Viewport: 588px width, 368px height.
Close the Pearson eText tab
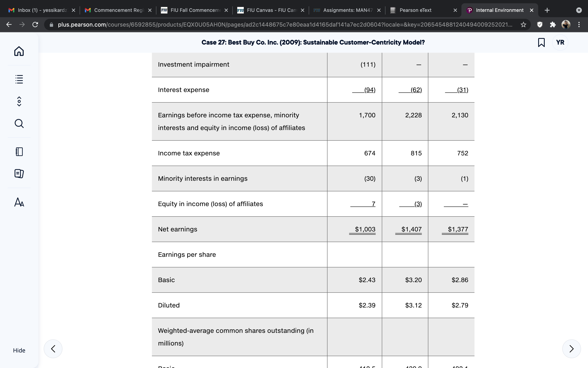[x=455, y=10]
